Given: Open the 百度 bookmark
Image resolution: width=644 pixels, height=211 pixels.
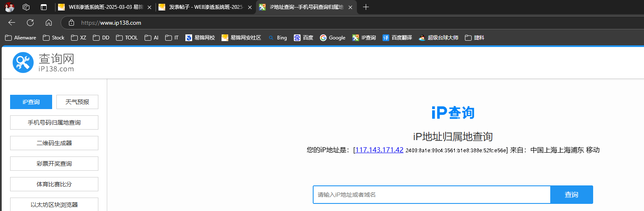Looking at the screenshot, I should (304, 38).
